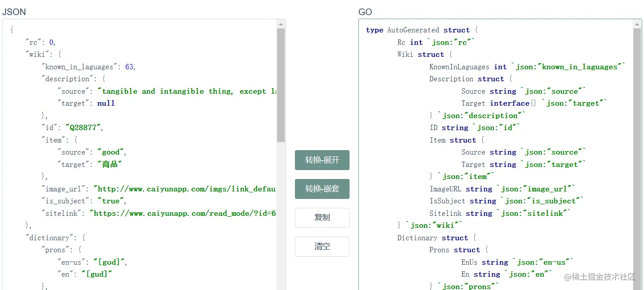Click the "wiki" key in JSON editor
The width and height of the screenshot is (644, 290).
coord(37,55)
